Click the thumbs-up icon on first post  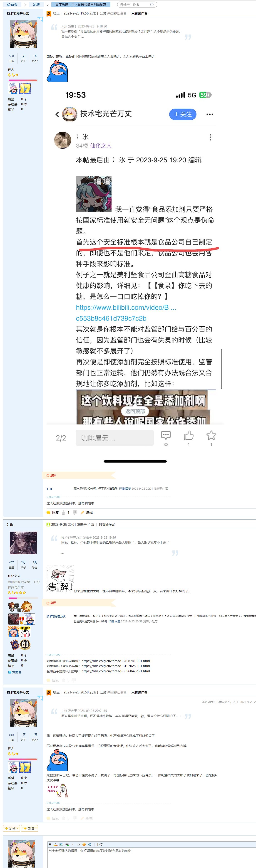click(x=63, y=513)
